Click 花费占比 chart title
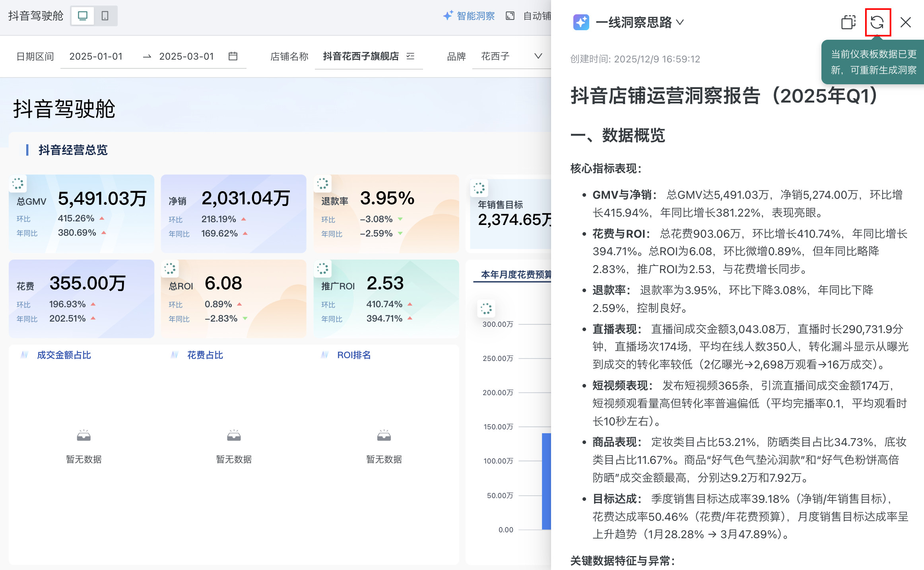 pos(205,355)
